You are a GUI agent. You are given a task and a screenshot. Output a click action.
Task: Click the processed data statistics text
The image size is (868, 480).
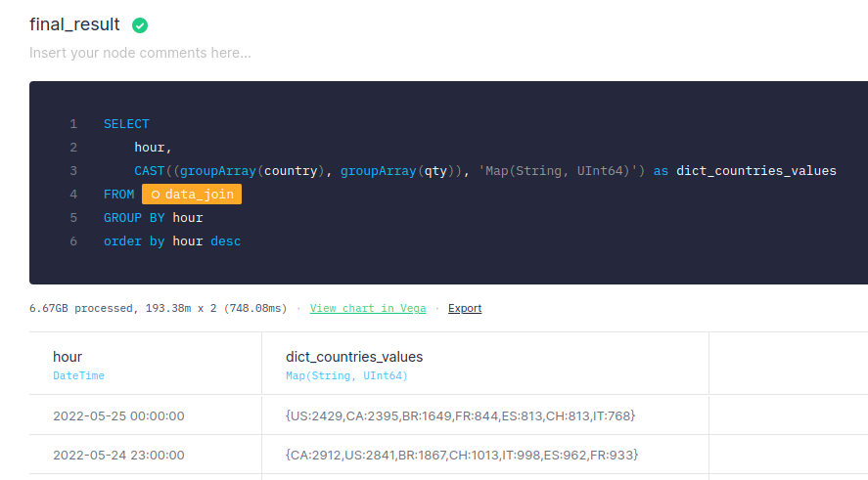[159, 308]
